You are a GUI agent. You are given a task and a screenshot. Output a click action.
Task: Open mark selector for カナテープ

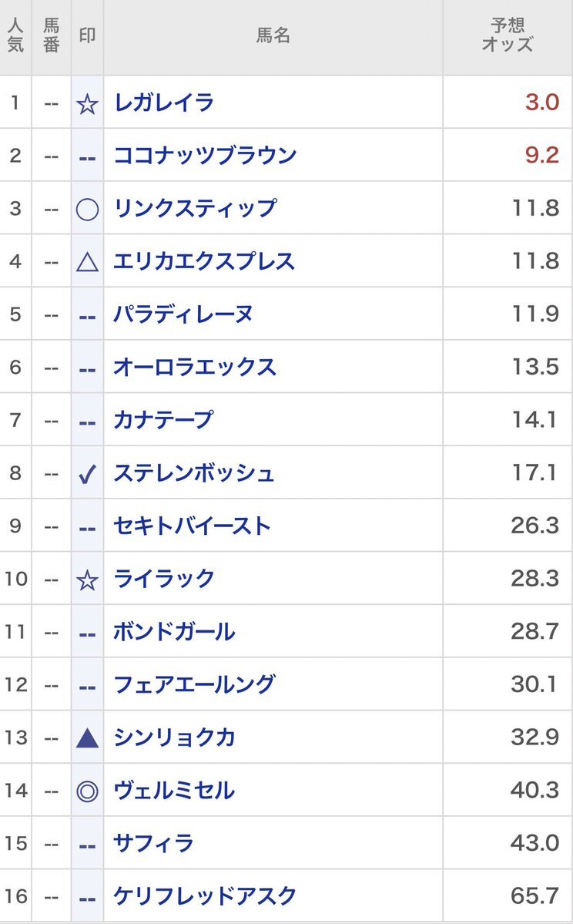[88, 421]
